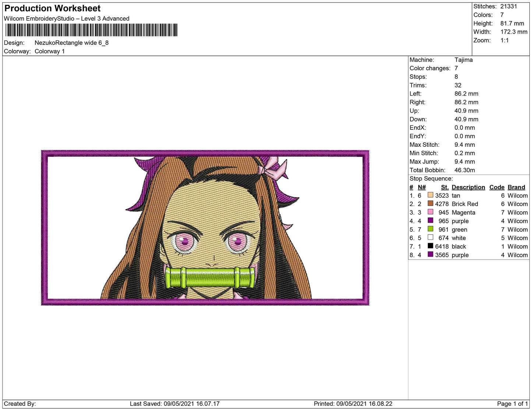Click the Nezuko embroidery design preview
This screenshot has height=409, width=532.
pyautogui.click(x=205, y=228)
